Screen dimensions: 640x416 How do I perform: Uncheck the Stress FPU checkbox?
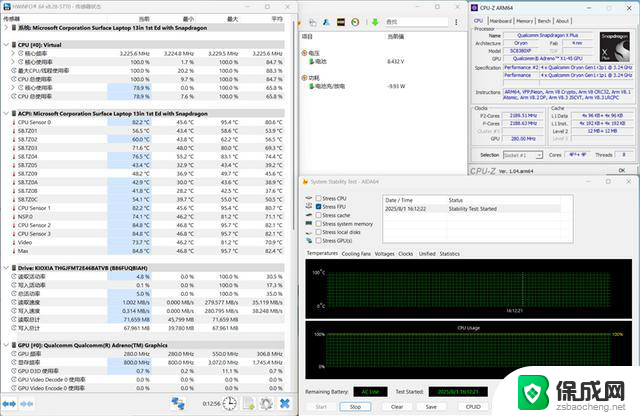click(x=318, y=207)
